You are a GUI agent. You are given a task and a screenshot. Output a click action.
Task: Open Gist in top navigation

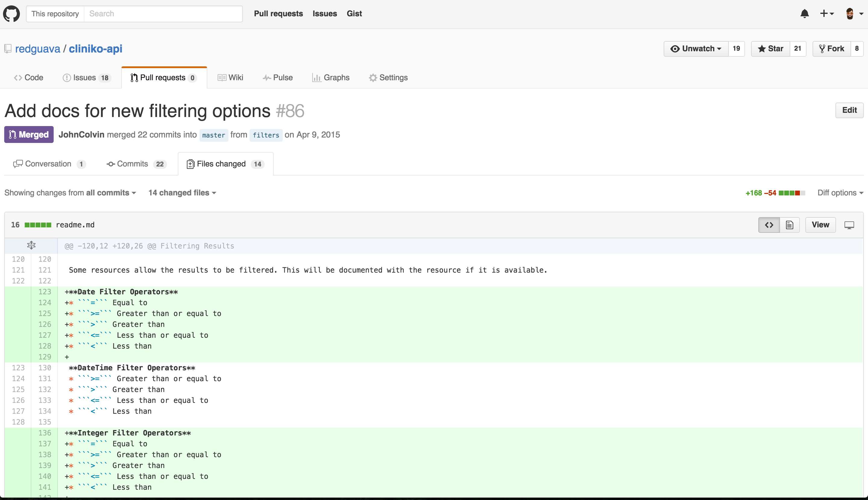pyautogui.click(x=354, y=14)
